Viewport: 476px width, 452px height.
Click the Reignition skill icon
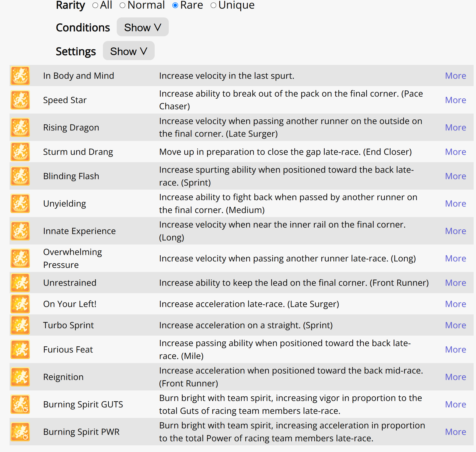20,377
